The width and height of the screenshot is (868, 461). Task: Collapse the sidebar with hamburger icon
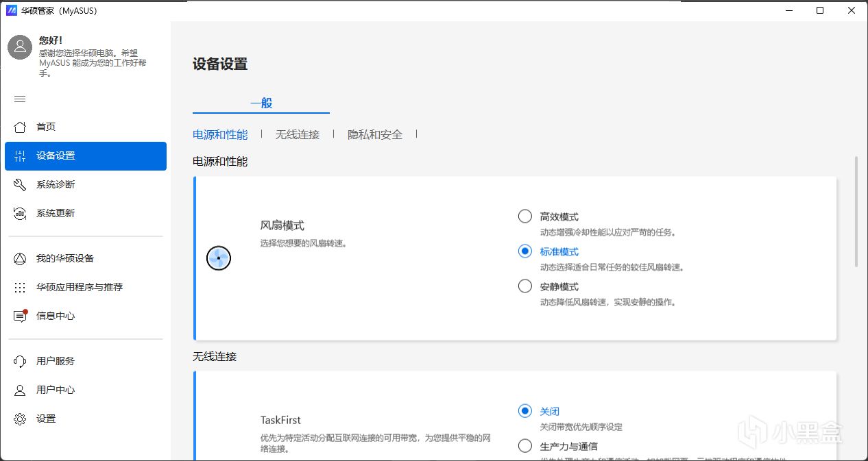20,99
